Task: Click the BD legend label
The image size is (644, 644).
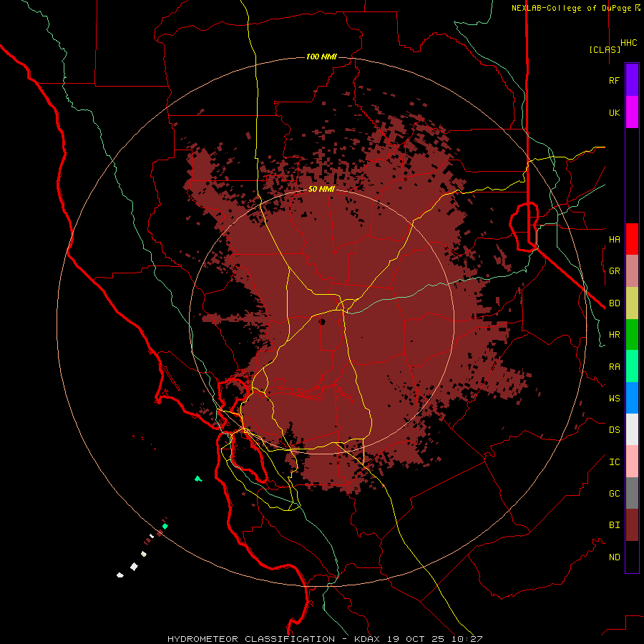Action: (x=614, y=303)
